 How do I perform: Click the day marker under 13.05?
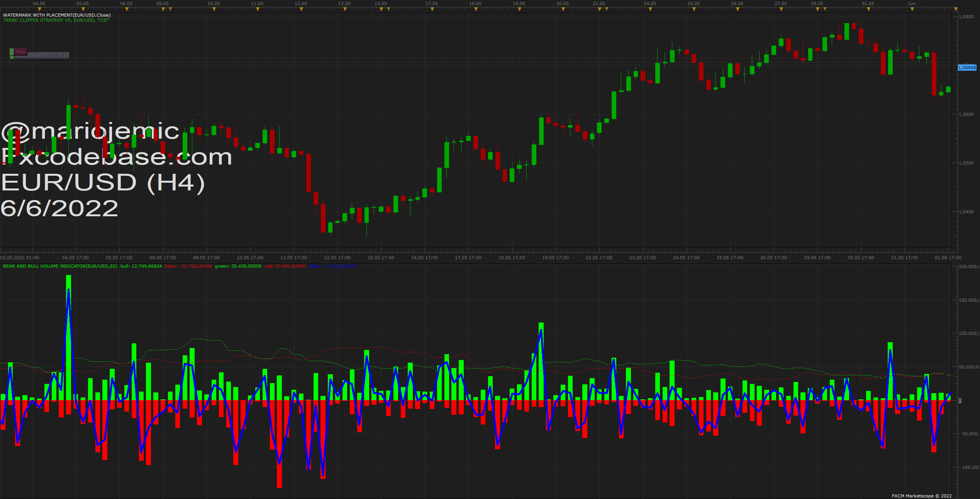[345, 9]
